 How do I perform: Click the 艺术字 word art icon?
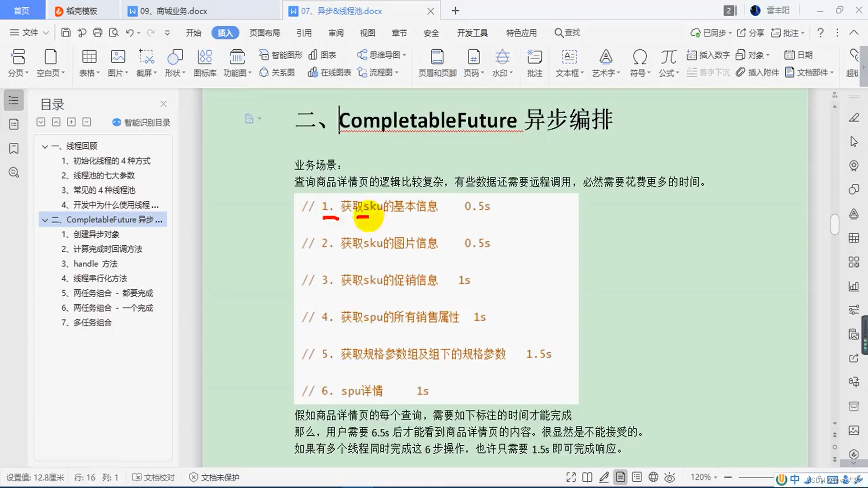[x=606, y=57]
